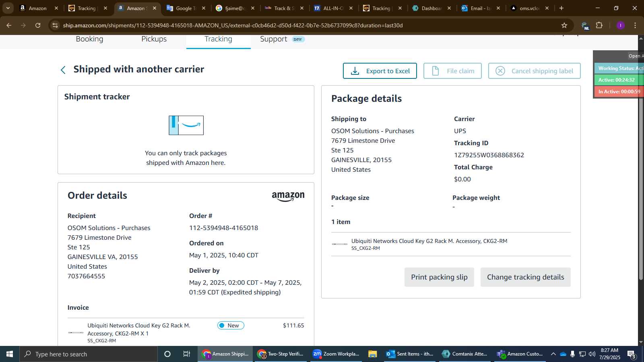Screen dimensions: 644x362
Task: Click the Working Status indicator
Action: 619,68
